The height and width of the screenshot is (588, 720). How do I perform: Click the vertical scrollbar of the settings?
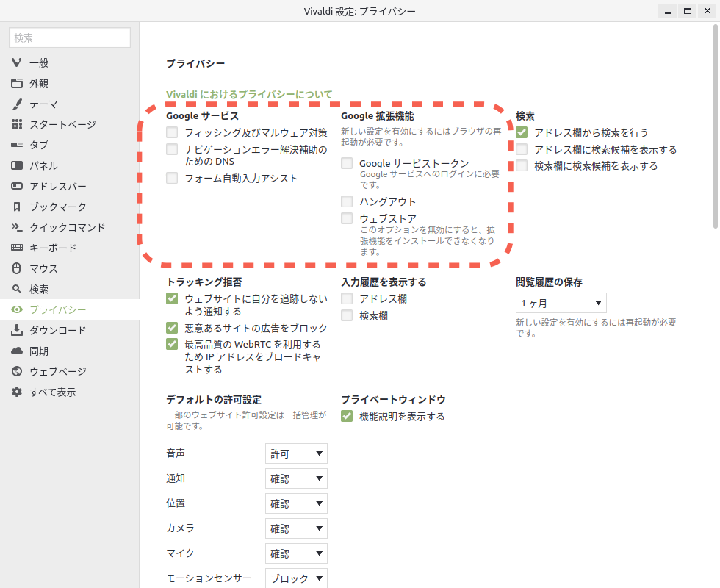715,126
